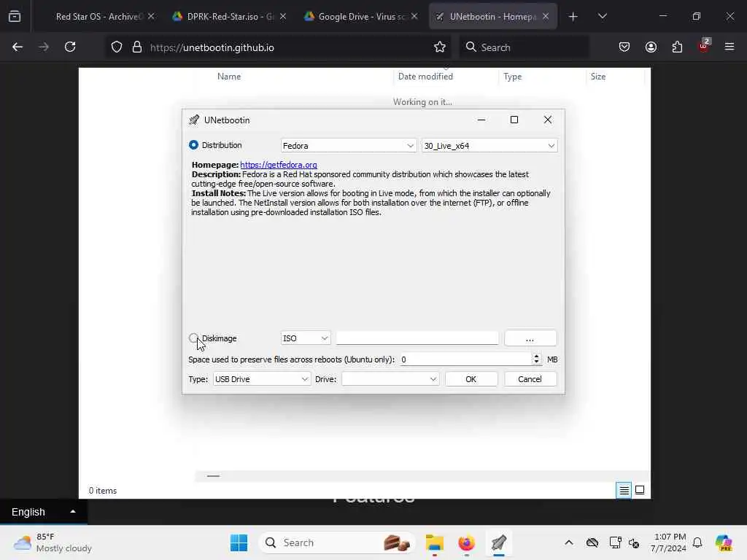Go forward to the next page

click(44, 47)
